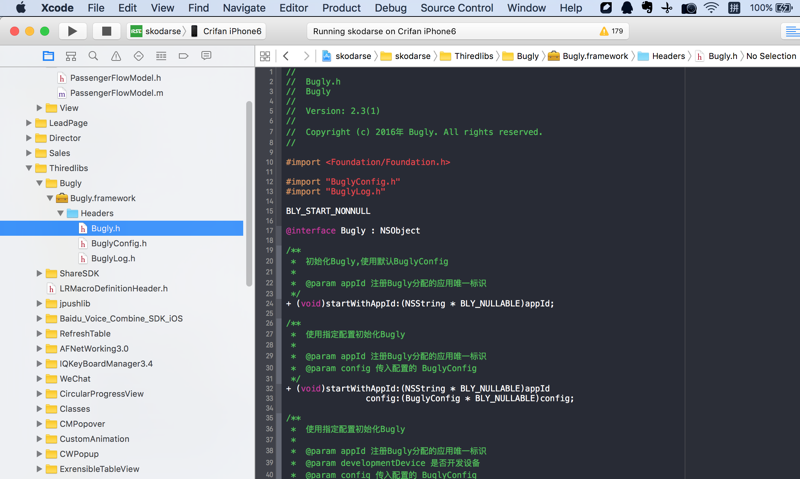
Task: Open the Test navigator diamond icon
Action: [x=139, y=56]
